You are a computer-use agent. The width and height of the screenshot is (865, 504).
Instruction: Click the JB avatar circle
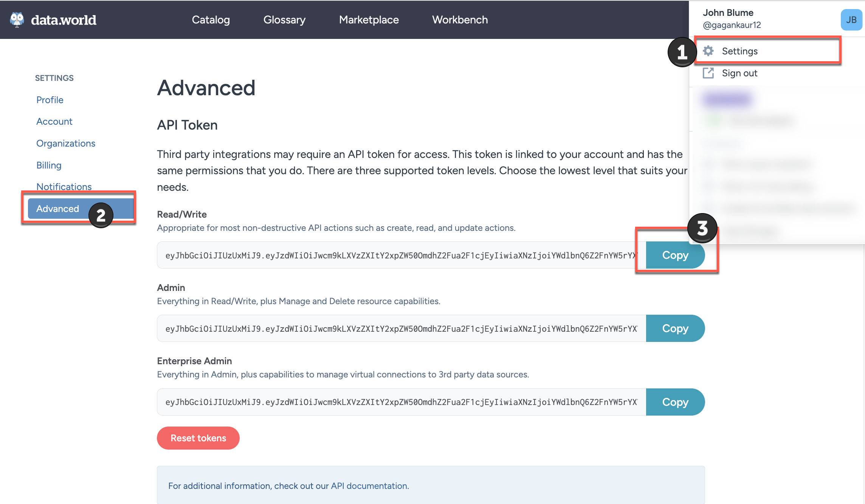pos(851,20)
